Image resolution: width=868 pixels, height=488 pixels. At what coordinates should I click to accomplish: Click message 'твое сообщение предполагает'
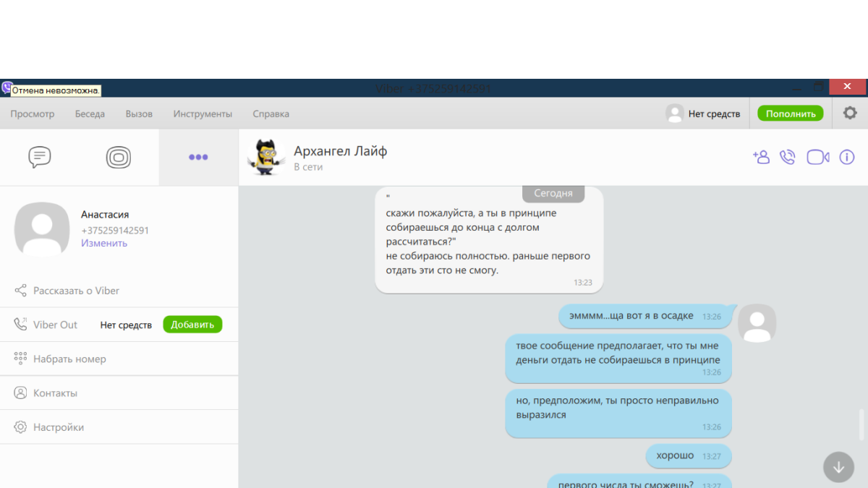tap(618, 358)
